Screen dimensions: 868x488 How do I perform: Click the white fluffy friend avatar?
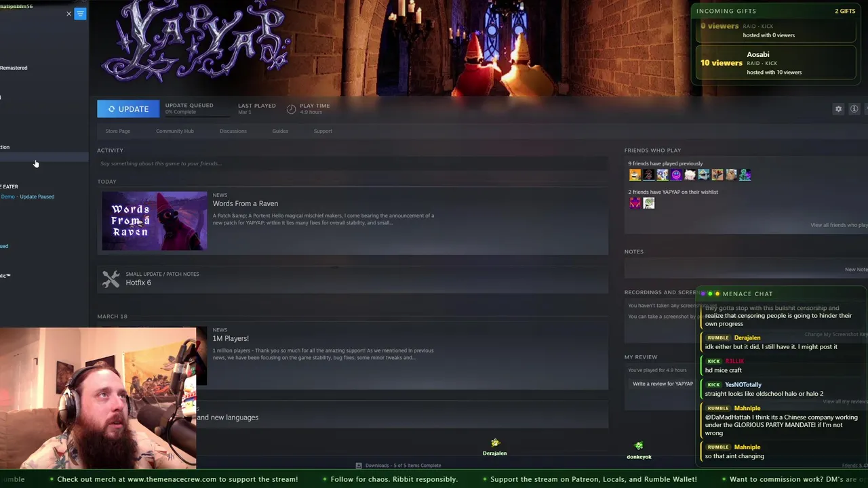tap(690, 175)
